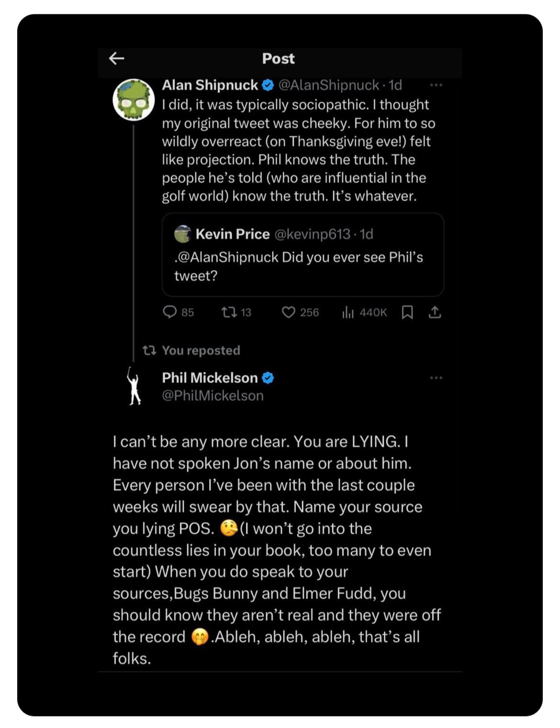The image size is (560, 728).
Task: Click Kevin Price's profile avatar thumbnail
Action: coord(183,234)
